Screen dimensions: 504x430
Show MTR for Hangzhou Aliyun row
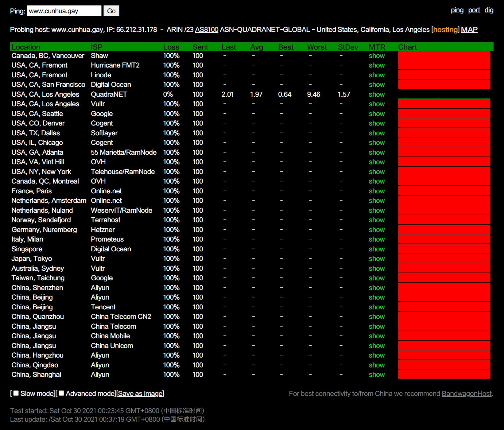(x=377, y=355)
